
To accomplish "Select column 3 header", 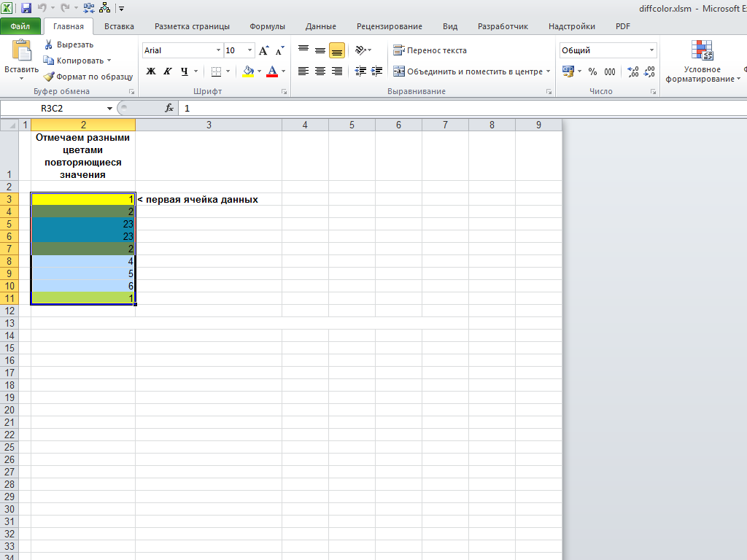I will tap(209, 125).
